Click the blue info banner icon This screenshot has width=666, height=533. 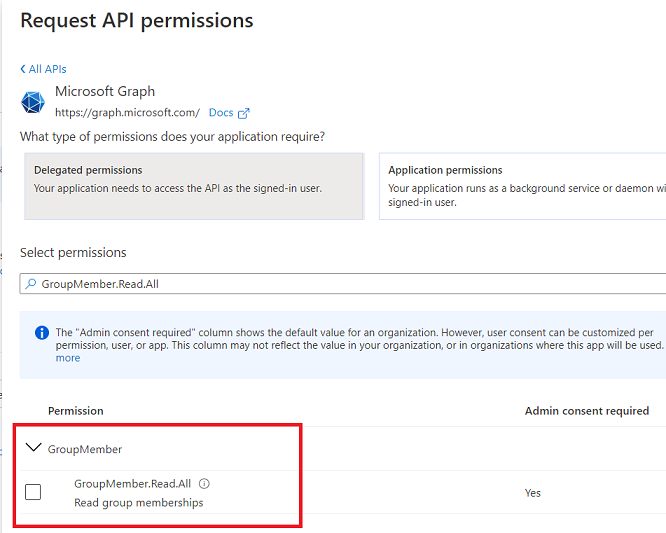pyautogui.click(x=42, y=333)
